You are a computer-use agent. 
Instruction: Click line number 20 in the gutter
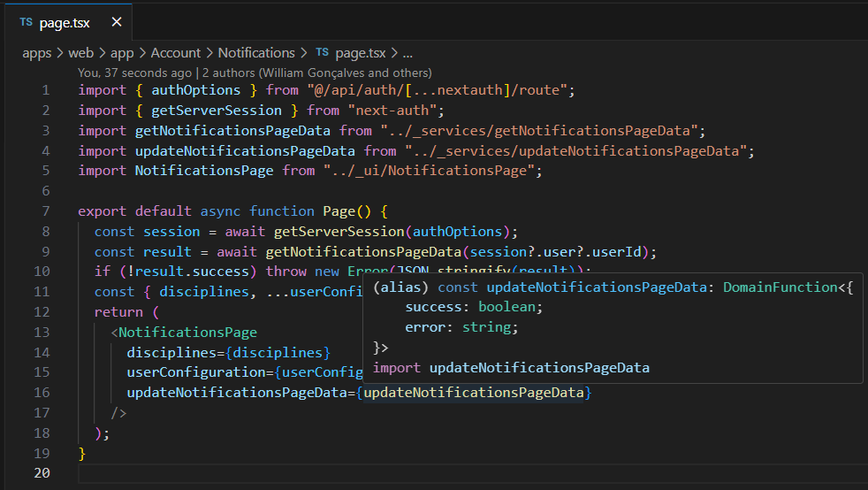pos(42,473)
